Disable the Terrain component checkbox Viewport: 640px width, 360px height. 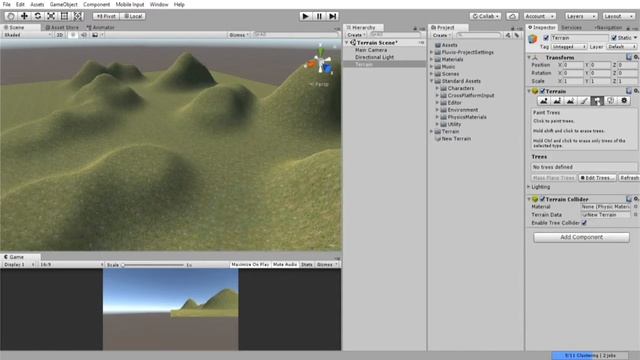pyautogui.click(x=542, y=91)
